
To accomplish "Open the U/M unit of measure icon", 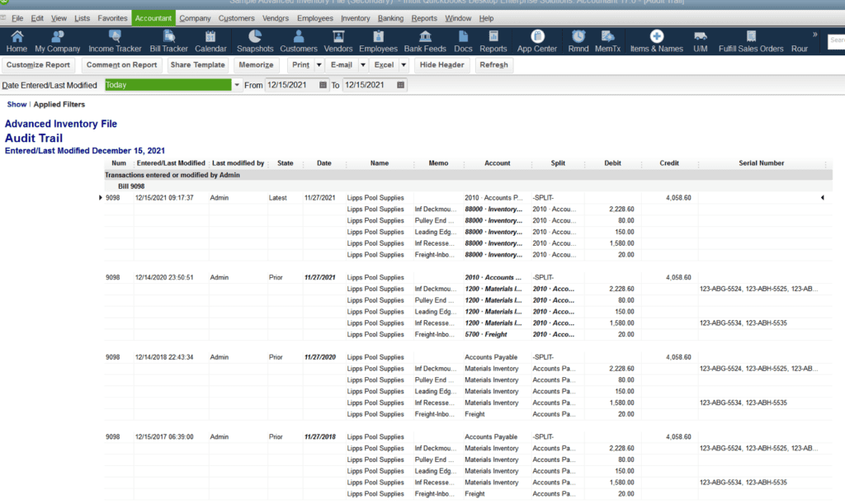I will pyautogui.click(x=701, y=40).
